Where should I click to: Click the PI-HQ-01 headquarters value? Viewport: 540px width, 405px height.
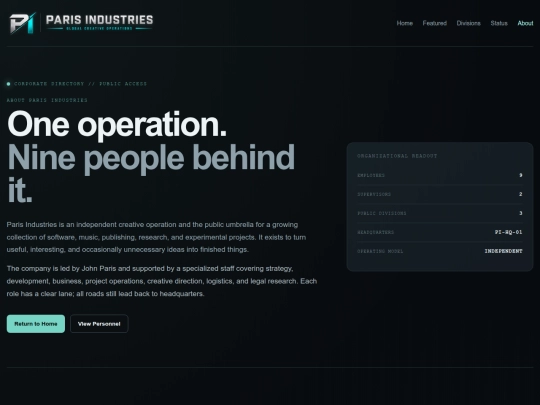pos(509,232)
